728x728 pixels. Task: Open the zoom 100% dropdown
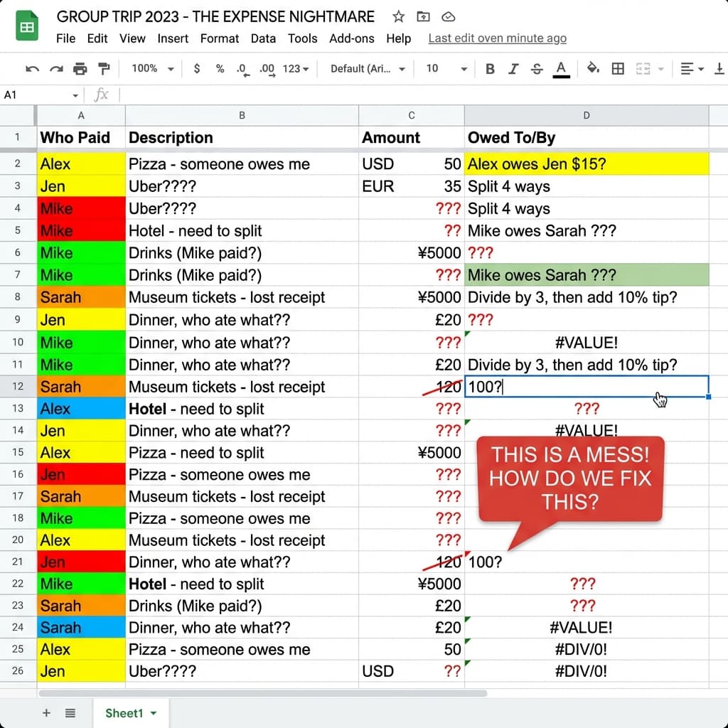click(x=152, y=69)
